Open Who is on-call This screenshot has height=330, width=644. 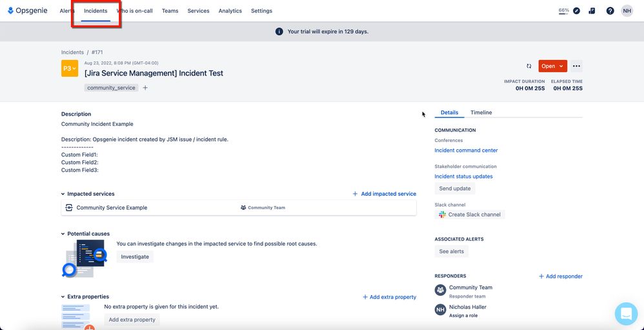[x=134, y=11]
